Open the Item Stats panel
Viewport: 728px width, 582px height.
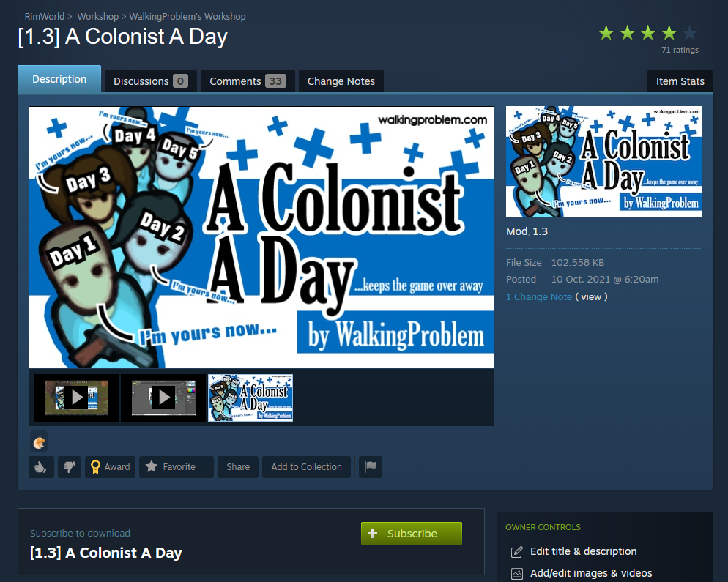click(680, 81)
